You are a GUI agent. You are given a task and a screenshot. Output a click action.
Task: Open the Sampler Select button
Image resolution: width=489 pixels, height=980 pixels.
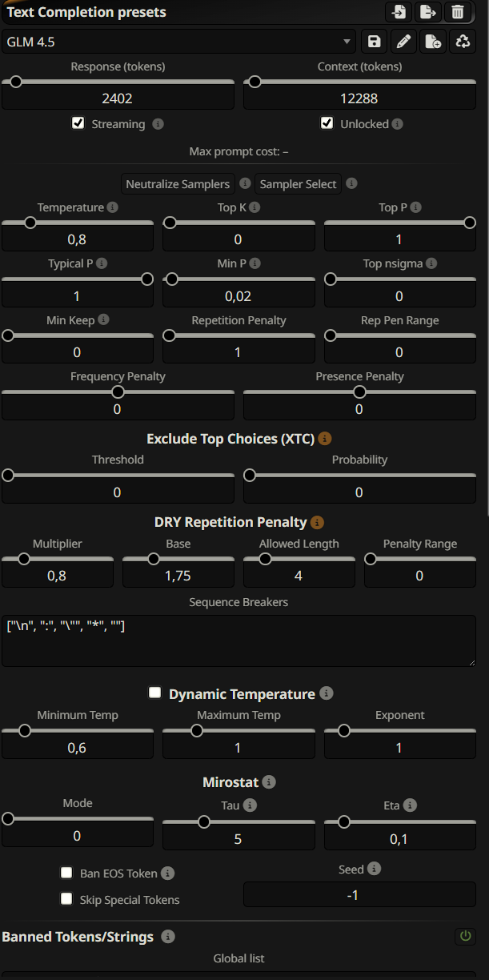[x=298, y=184]
